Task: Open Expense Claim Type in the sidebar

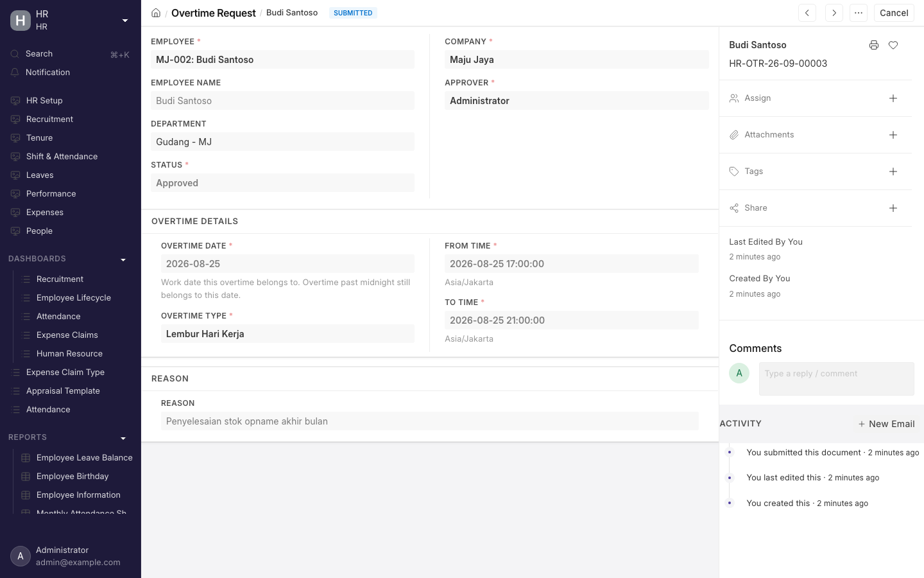Action: [71, 372]
